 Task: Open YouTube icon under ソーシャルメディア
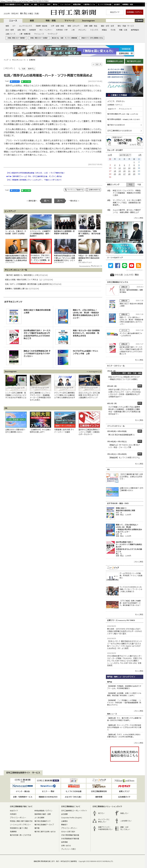pos(132,266)
